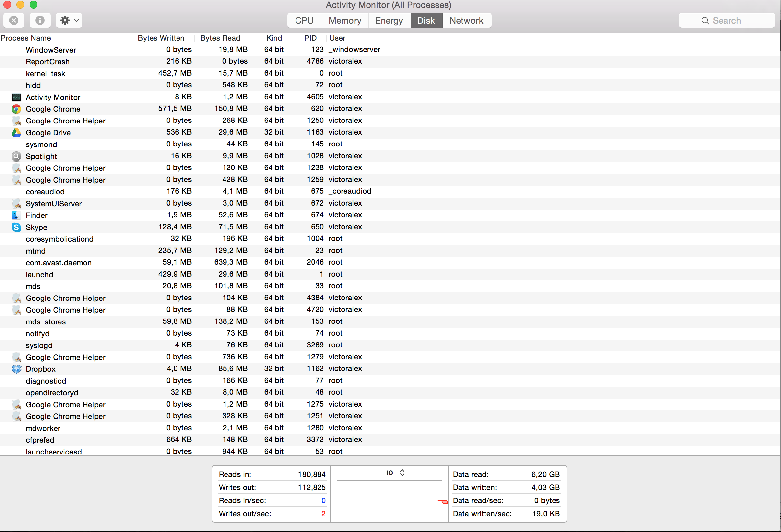The height and width of the screenshot is (532, 781).
Task: Switch to the Network tab
Action: point(466,20)
